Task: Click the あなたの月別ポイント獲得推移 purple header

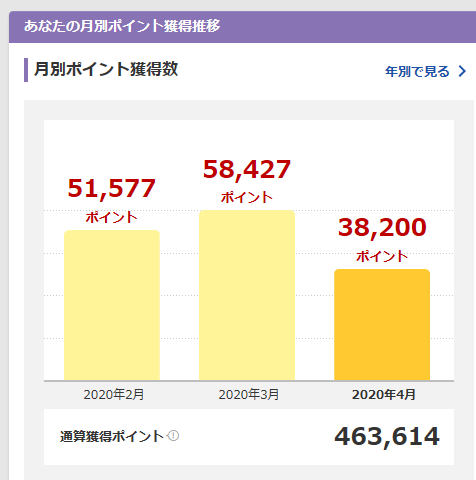Action: coord(242,27)
